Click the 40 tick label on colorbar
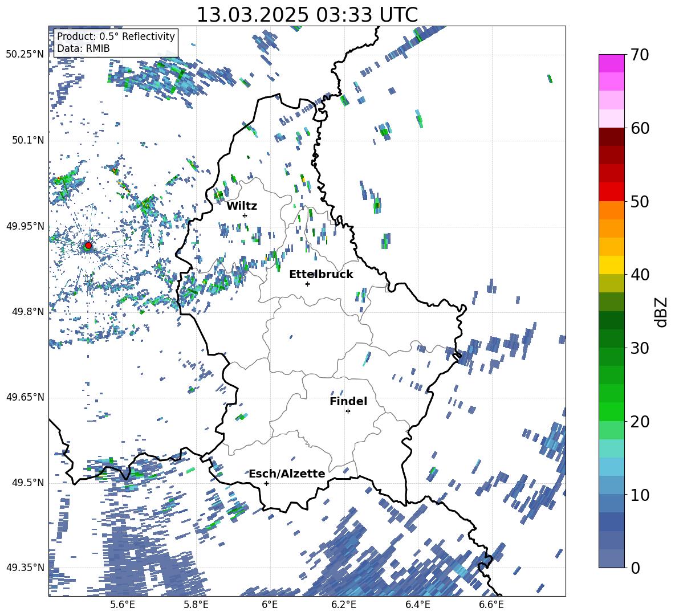 coord(640,275)
